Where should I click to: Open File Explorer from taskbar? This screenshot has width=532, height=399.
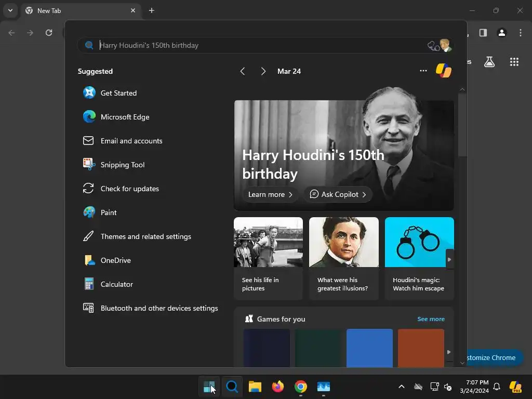[x=255, y=387]
